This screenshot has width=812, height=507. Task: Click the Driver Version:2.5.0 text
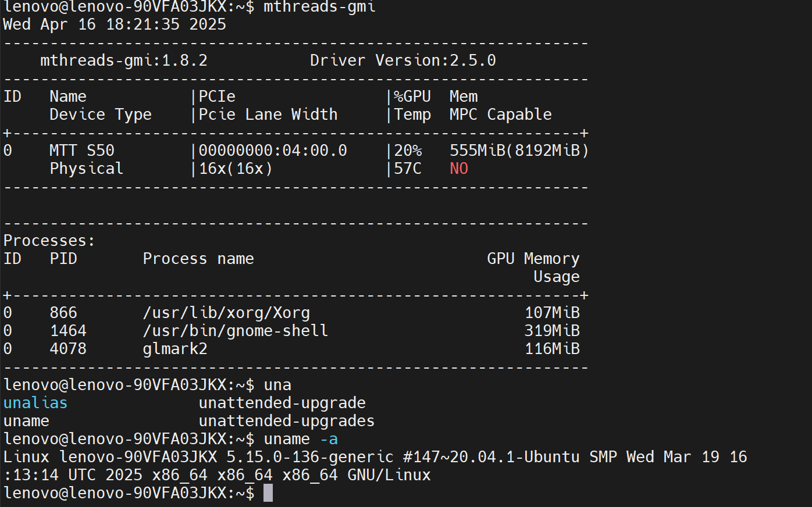pos(403,60)
